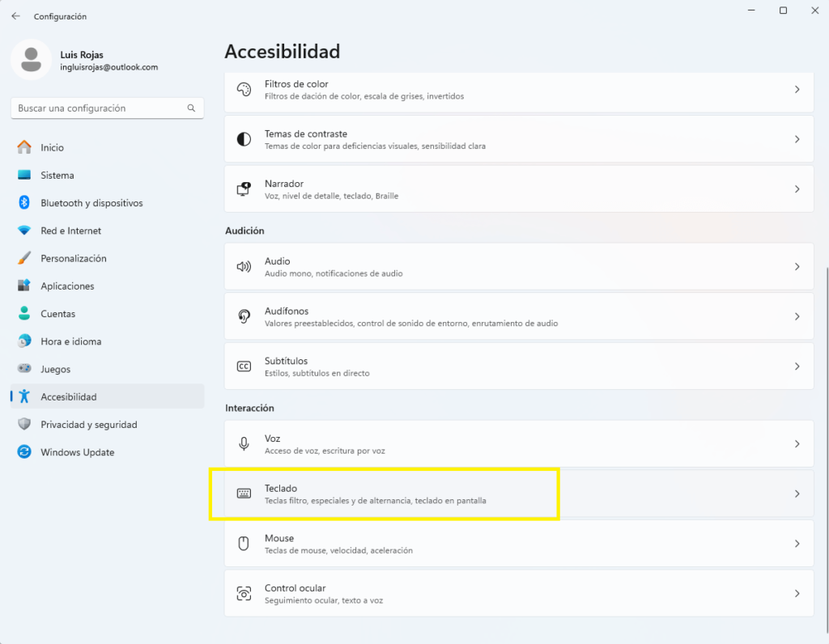
Task: Open Privacidad y seguridad section
Action: tap(88, 425)
